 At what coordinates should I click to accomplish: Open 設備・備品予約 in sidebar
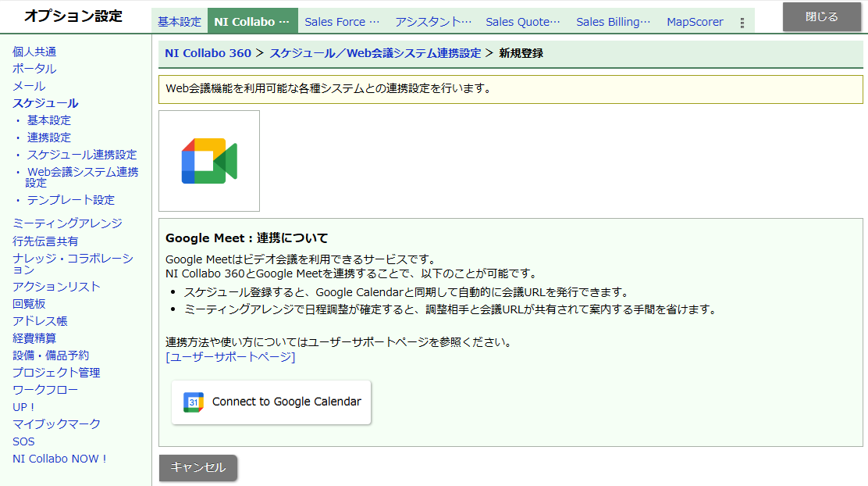tap(51, 356)
